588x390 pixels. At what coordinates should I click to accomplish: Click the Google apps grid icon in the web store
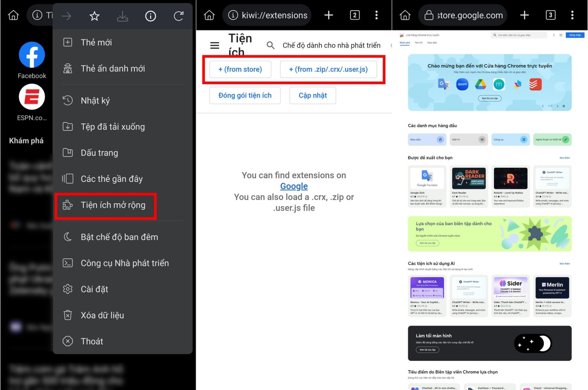(561, 35)
